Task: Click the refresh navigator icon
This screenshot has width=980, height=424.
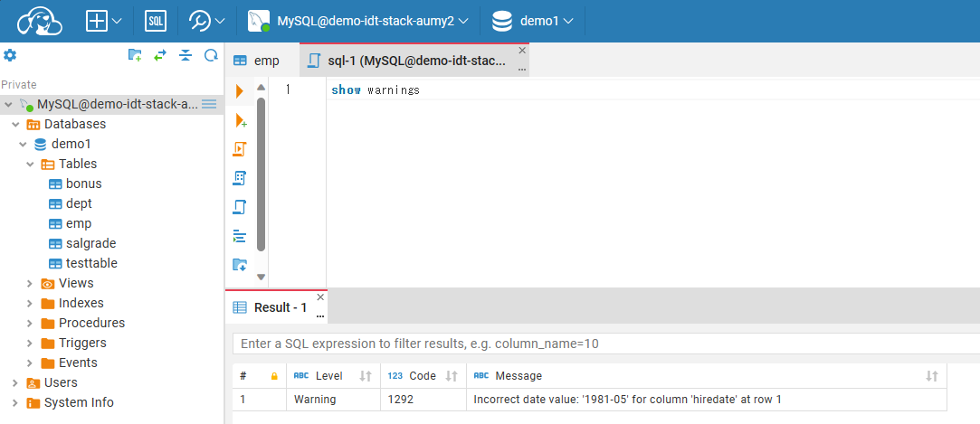Action: [211, 55]
